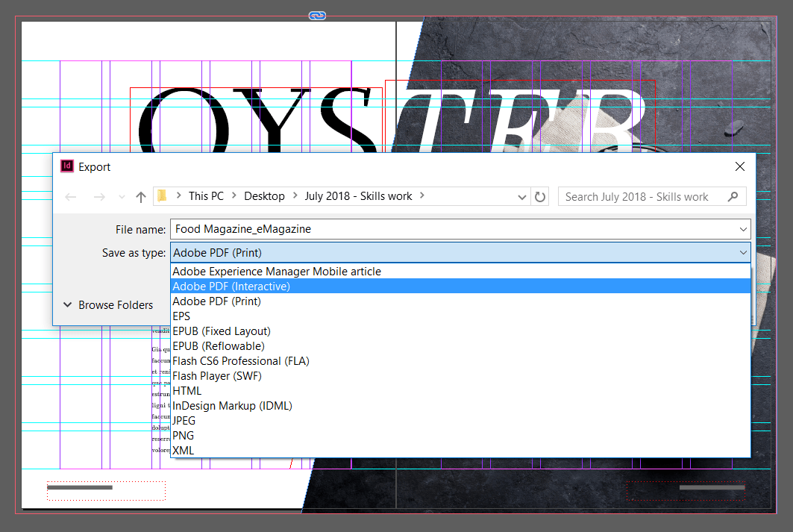The image size is (793, 532).
Task: Select Flash CS6 Professional (FLA) option
Action: click(x=460, y=361)
